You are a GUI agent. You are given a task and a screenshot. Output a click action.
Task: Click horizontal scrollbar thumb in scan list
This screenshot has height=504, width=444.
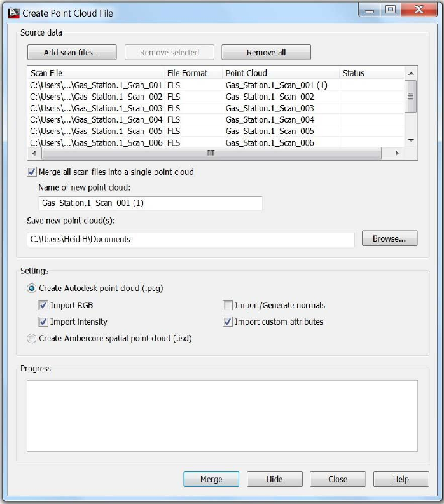(x=211, y=153)
